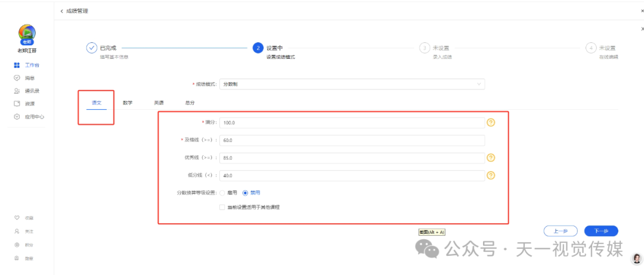Image resolution: width=644 pixels, height=275 pixels.
Task: Click the 下一步 next button
Action: point(601,231)
